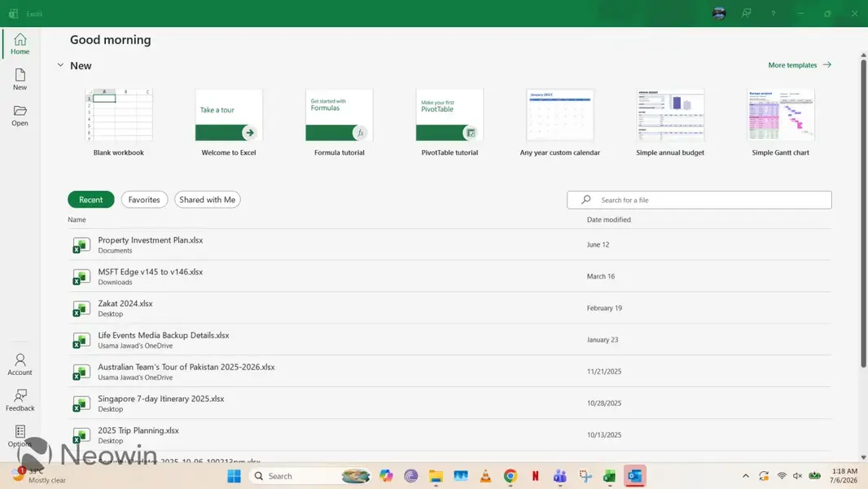Open MSFT Edge v145 to v146.xlsx
This screenshot has height=489, width=868.
click(449, 275)
